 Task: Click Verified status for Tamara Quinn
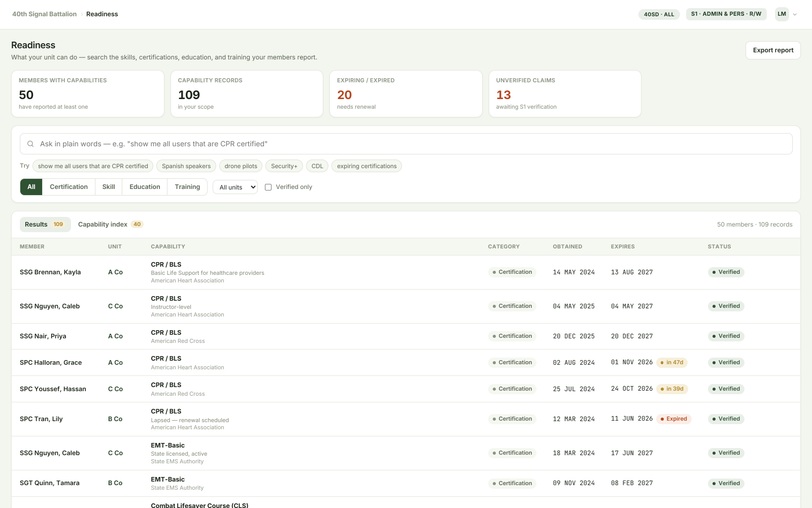click(x=726, y=483)
